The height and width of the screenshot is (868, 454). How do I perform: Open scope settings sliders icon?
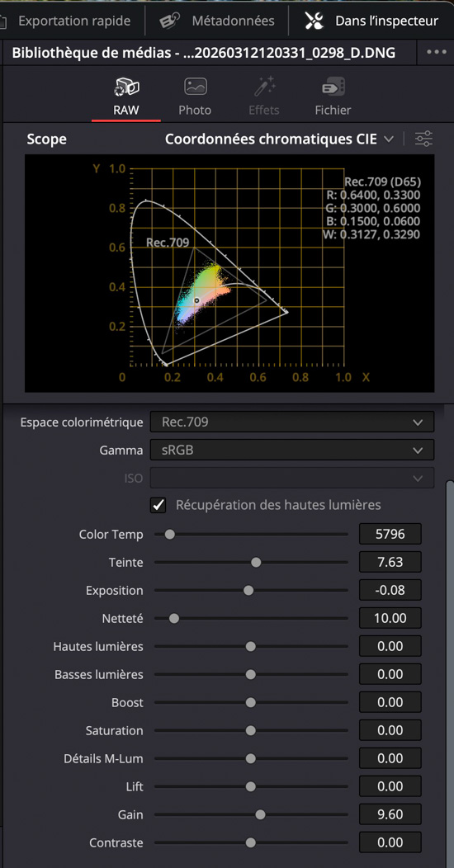click(x=424, y=139)
